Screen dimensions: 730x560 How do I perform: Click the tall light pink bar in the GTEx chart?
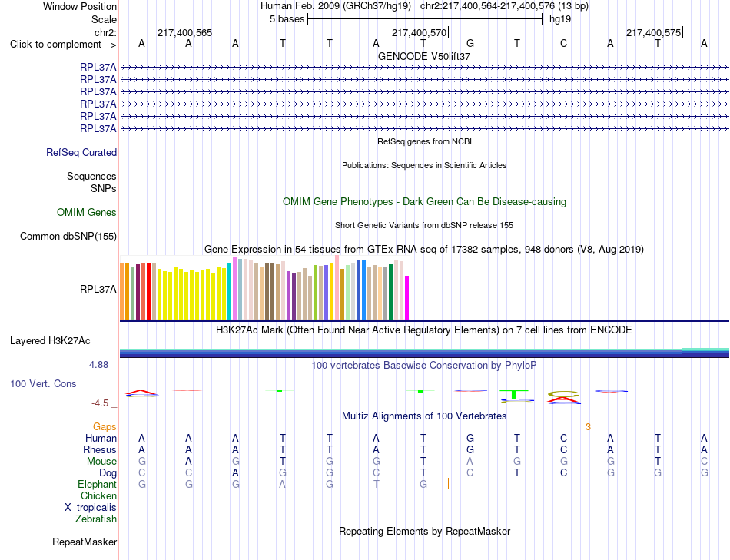pyautogui.click(x=337, y=287)
